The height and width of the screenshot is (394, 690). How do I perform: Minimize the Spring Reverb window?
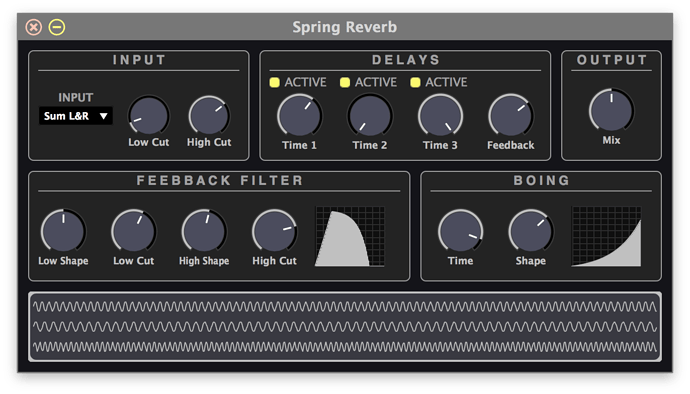[x=57, y=27]
